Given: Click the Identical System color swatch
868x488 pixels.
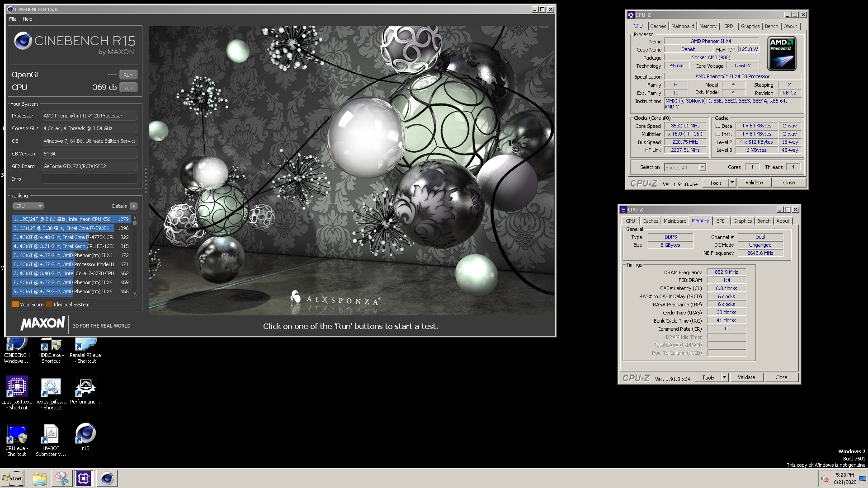Looking at the screenshot, I should [x=49, y=305].
